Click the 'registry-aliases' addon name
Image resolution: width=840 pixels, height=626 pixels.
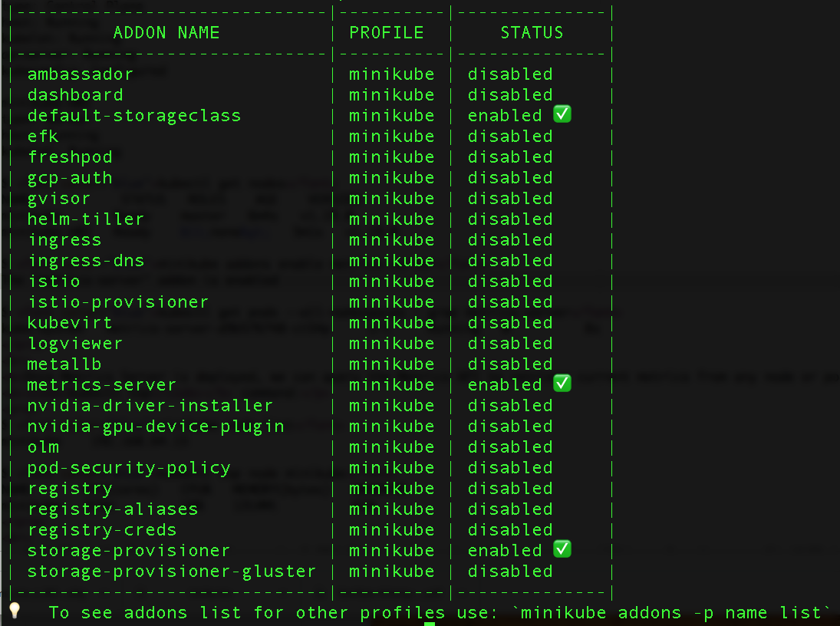pyautogui.click(x=113, y=509)
